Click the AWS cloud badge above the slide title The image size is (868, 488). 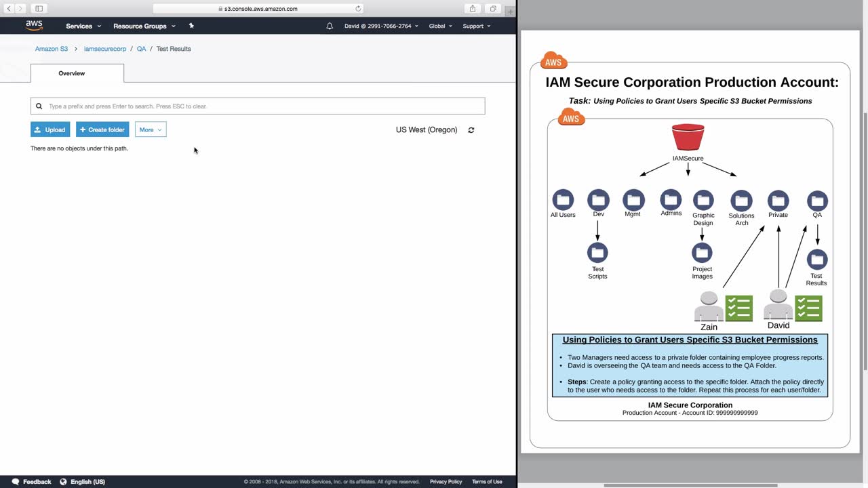(553, 61)
